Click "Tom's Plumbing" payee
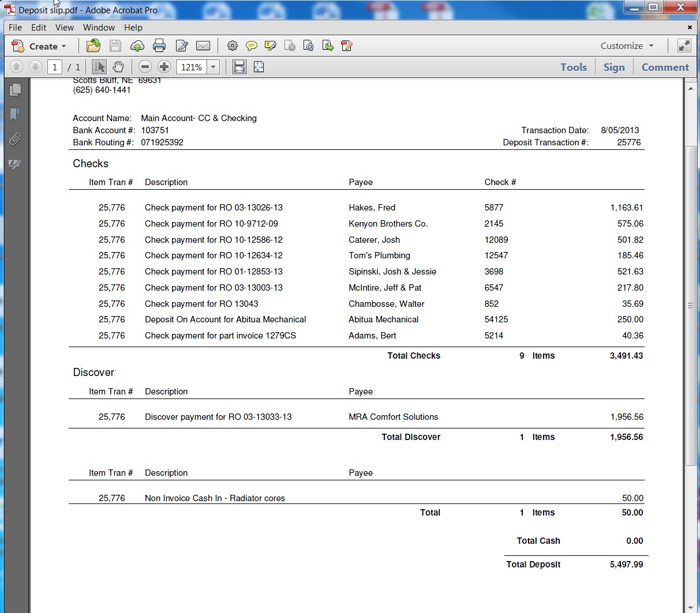The height and width of the screenshot is (613, 700). 379,255
